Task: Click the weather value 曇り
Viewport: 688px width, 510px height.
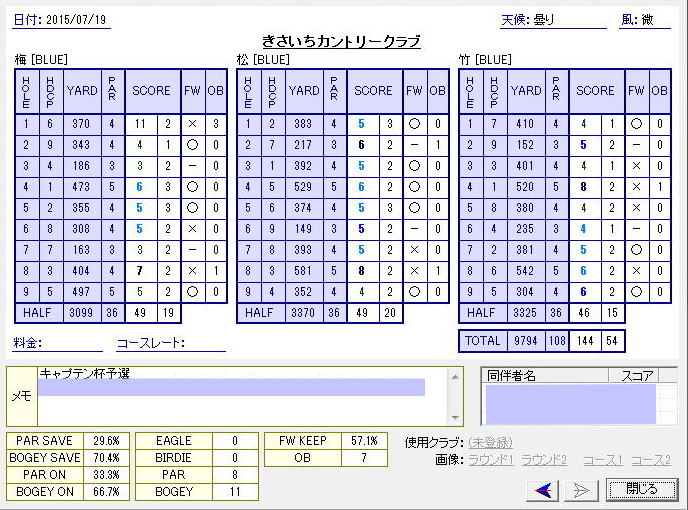Action: pyautogui.click(x=543, y=20)
